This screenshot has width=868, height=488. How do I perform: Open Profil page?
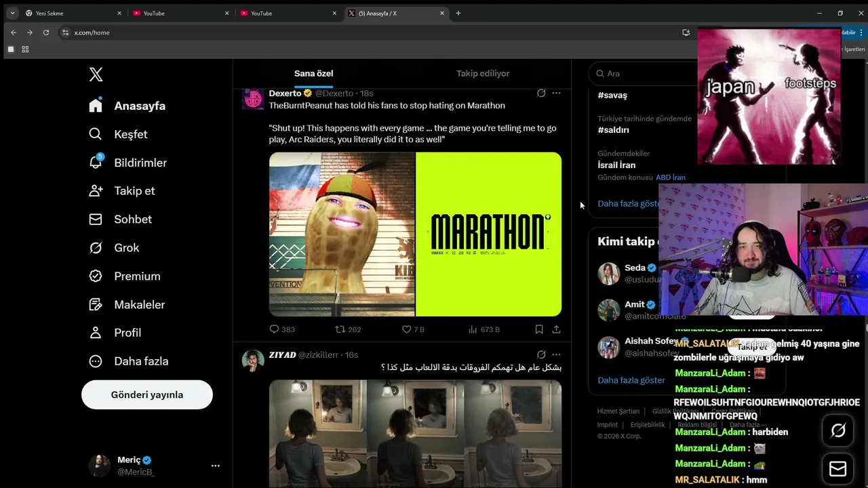[115, 333]
